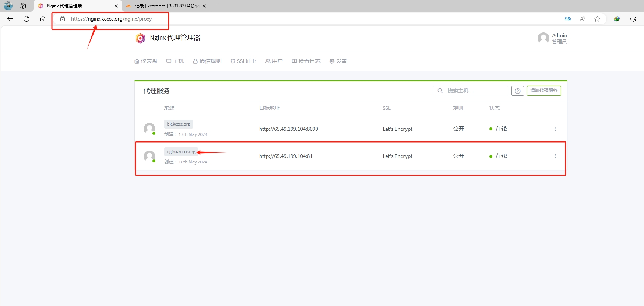Open the three-dot menu for nginx.kcccc.org row
Screen dimensions: 644x306
[555, 156]
